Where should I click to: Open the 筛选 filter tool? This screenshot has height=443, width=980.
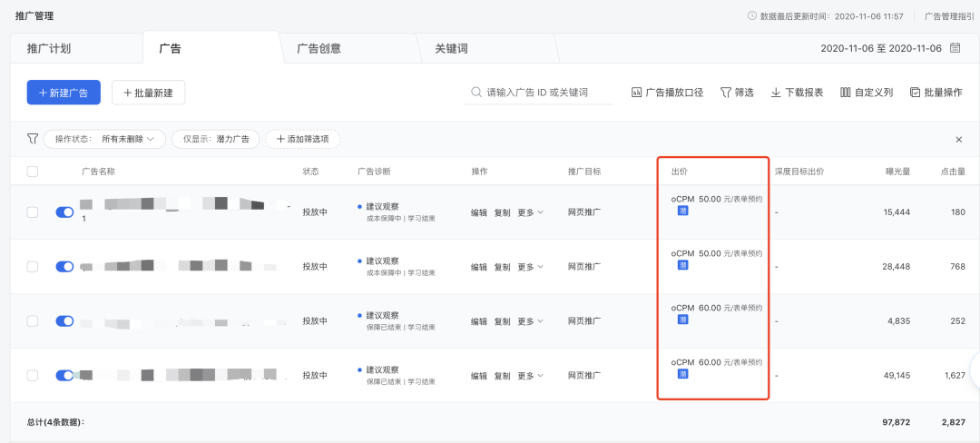(x=737, y=93)
